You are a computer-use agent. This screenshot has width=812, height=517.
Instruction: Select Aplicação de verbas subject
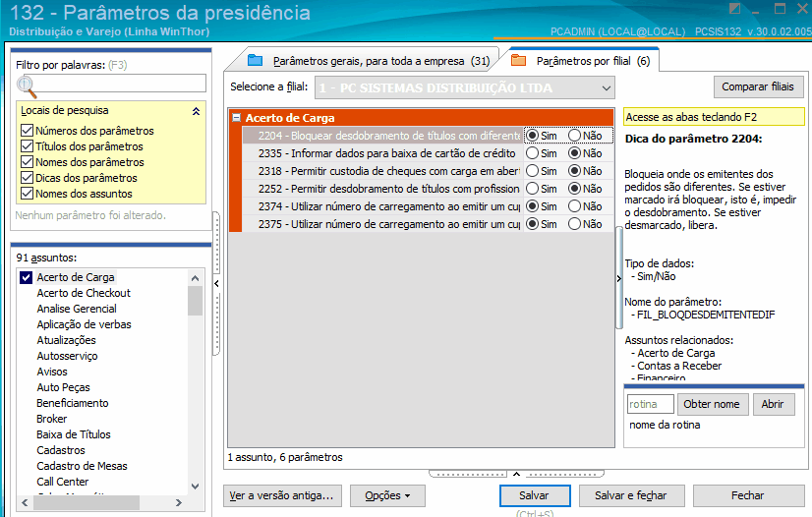tap(84, 324)
